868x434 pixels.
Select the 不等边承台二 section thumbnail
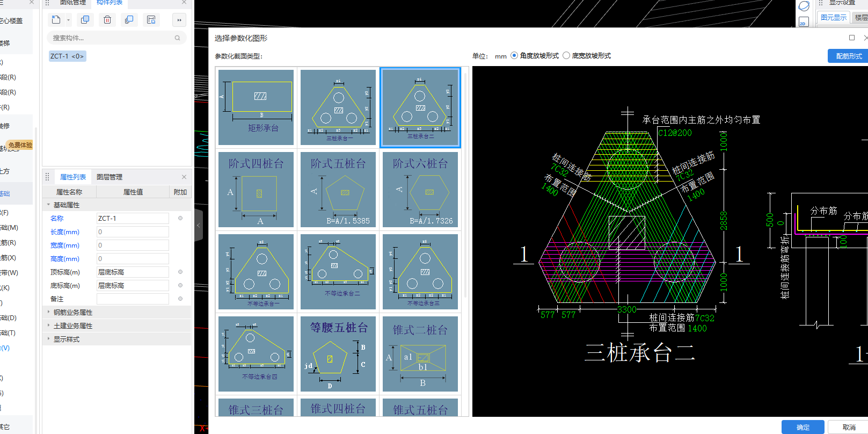(338, 272)
